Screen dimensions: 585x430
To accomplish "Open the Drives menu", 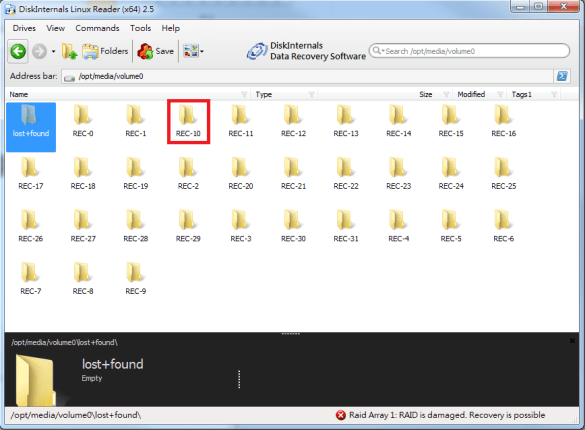I will tap(24, 28).
